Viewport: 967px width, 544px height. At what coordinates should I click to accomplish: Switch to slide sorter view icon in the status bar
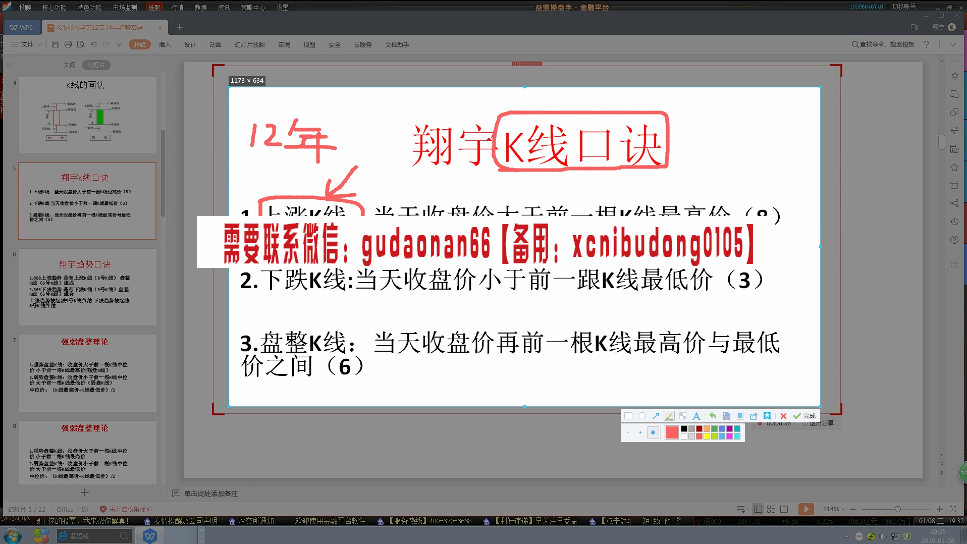[771, 509]
